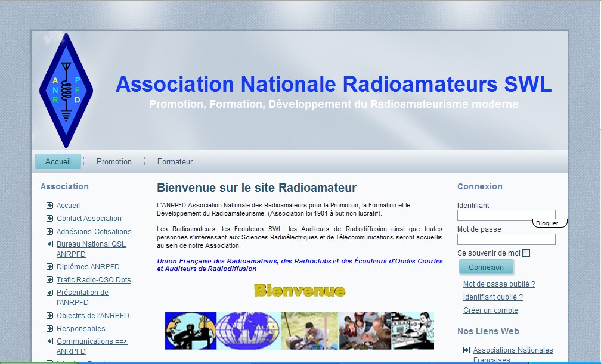Open the Identifiant oublié link
Viewport: 601px width, 364px height.
(x=493, y=297)
